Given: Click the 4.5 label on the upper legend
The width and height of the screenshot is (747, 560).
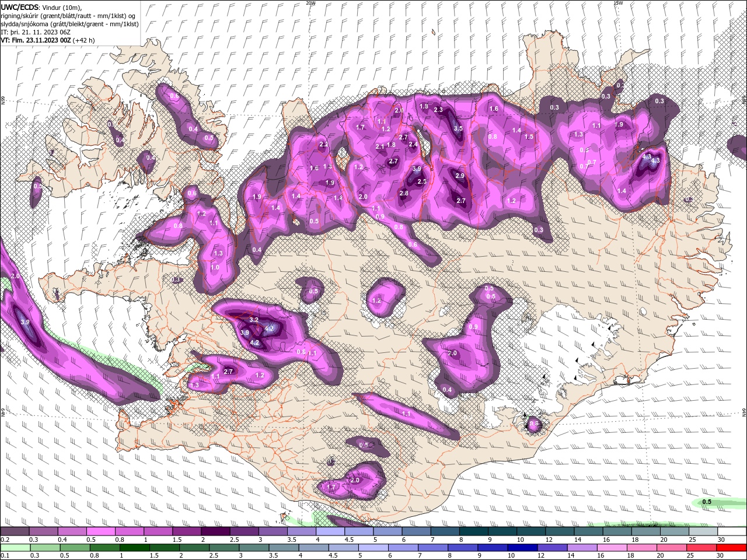Looking at the screenshot, I should click(349, 540).
